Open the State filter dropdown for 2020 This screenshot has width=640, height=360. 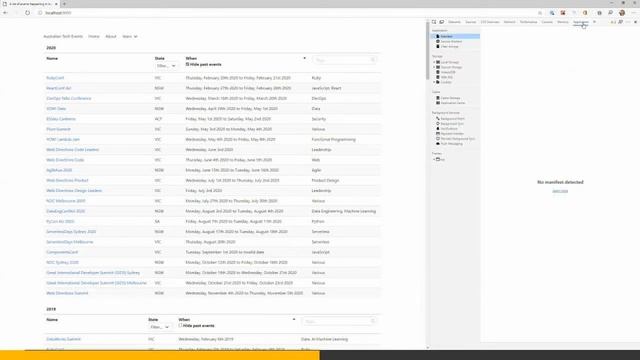pos(166,66)
